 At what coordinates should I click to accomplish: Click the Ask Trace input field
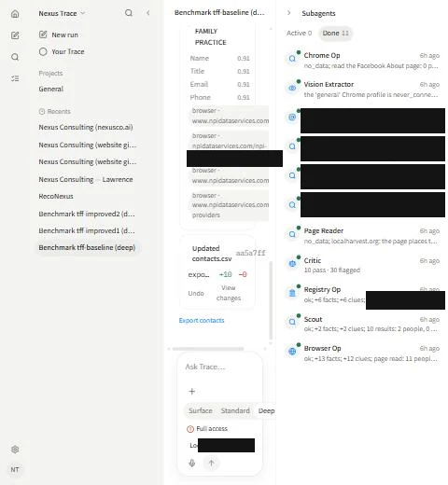[x=219, y=367]
